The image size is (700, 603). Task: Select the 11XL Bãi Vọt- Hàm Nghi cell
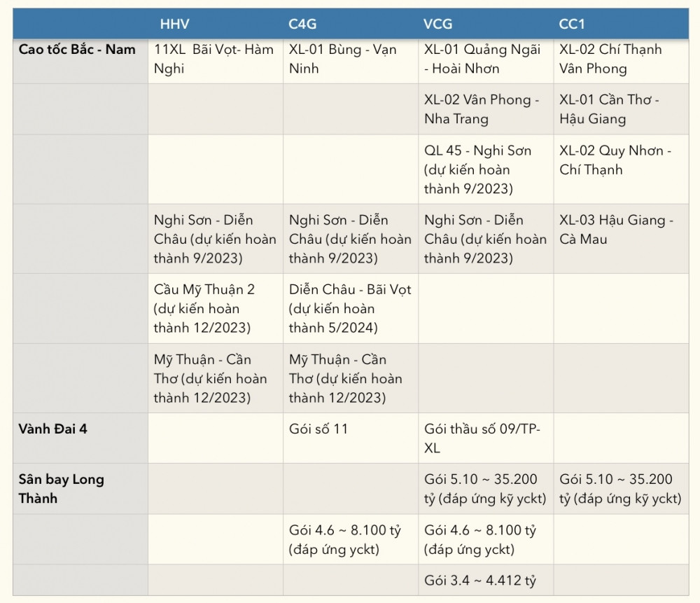pos(213,60)
